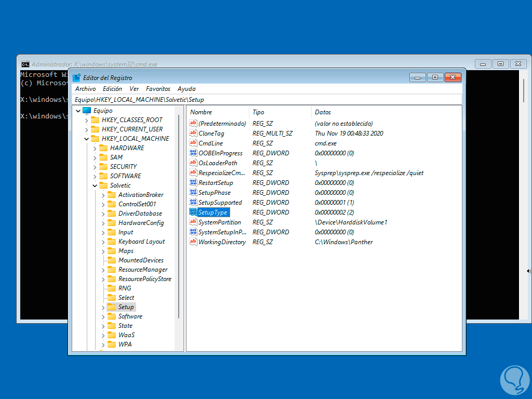Select the Setup key in tree
Viewport: 532px width, 399px height.
click(x=126, y=307)
